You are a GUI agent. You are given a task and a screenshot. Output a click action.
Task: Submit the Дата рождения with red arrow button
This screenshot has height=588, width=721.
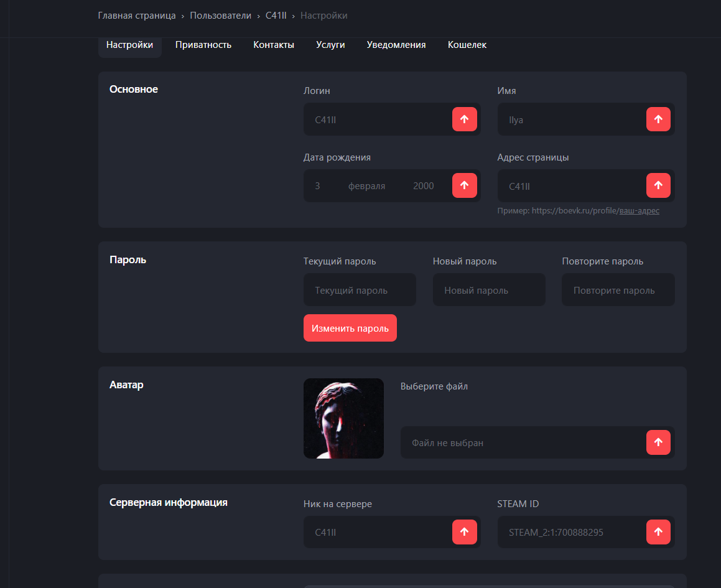pyautogui.click(x=464, y=185)
